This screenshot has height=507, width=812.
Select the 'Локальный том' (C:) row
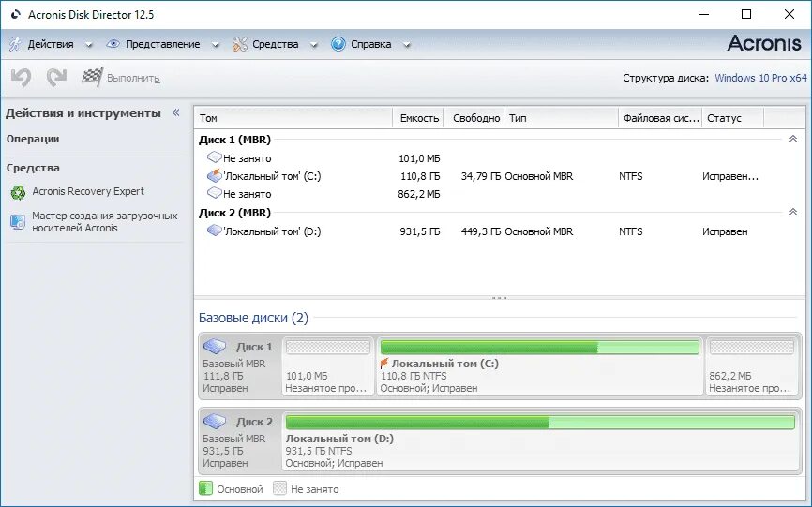(x=499, y=176)
